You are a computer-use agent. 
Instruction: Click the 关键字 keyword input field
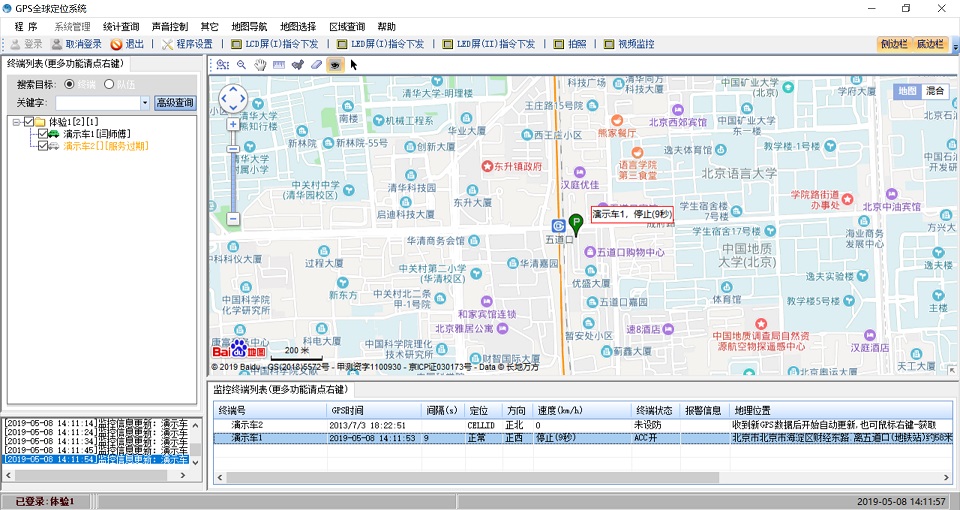[98, 103]
